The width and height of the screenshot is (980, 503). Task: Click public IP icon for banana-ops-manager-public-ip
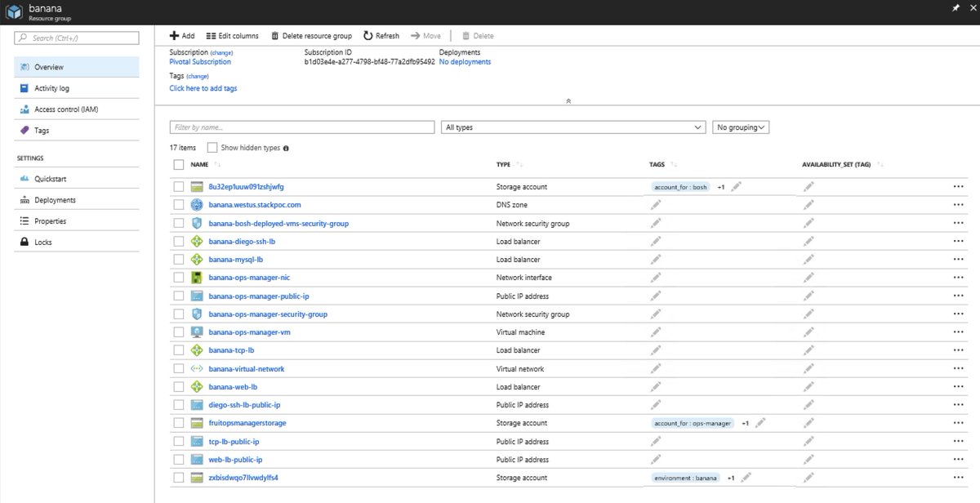pyautogui.click(x=196, y=296)
